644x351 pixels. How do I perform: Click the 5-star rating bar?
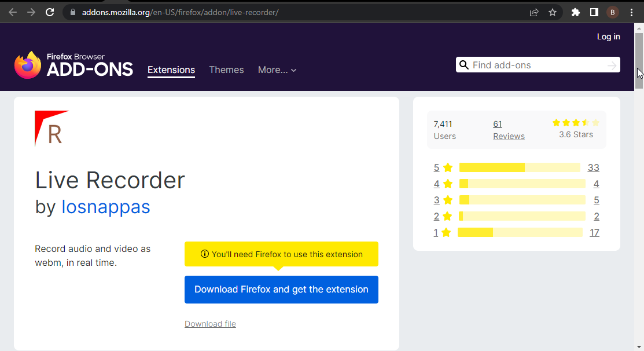pyautogui.click(x=520, y=167)
